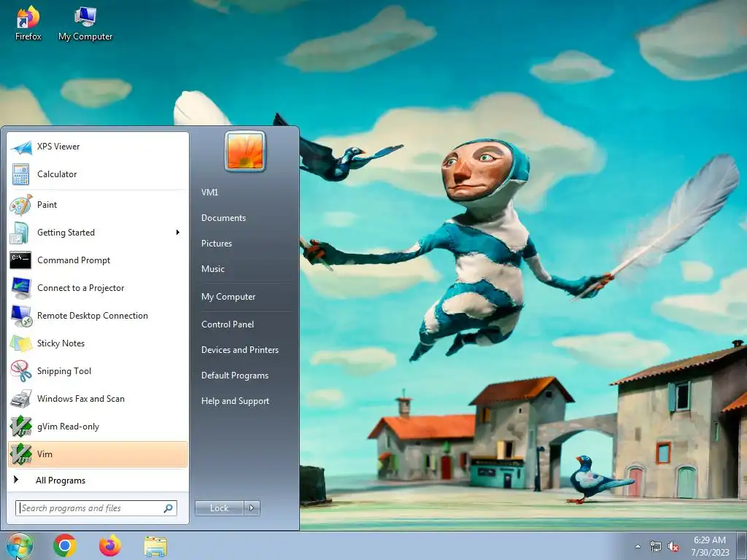Show hidden system tray icons
747x560 pixels.
[638, 547]
